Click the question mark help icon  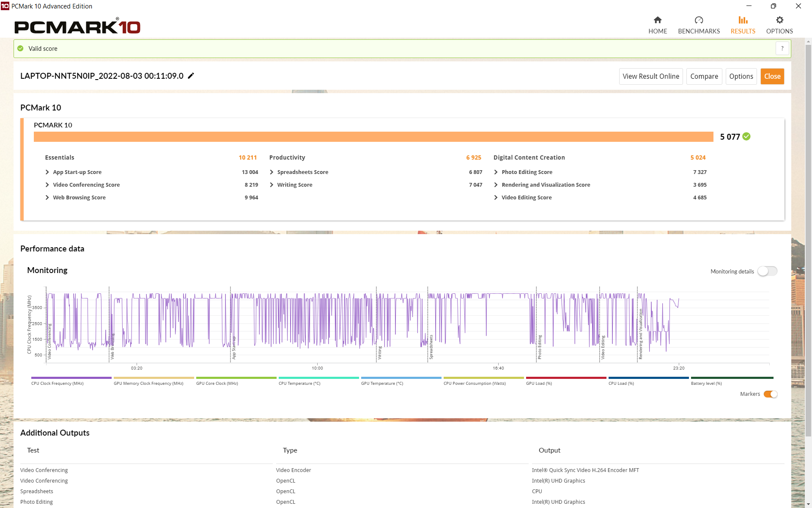coord(782,48)
